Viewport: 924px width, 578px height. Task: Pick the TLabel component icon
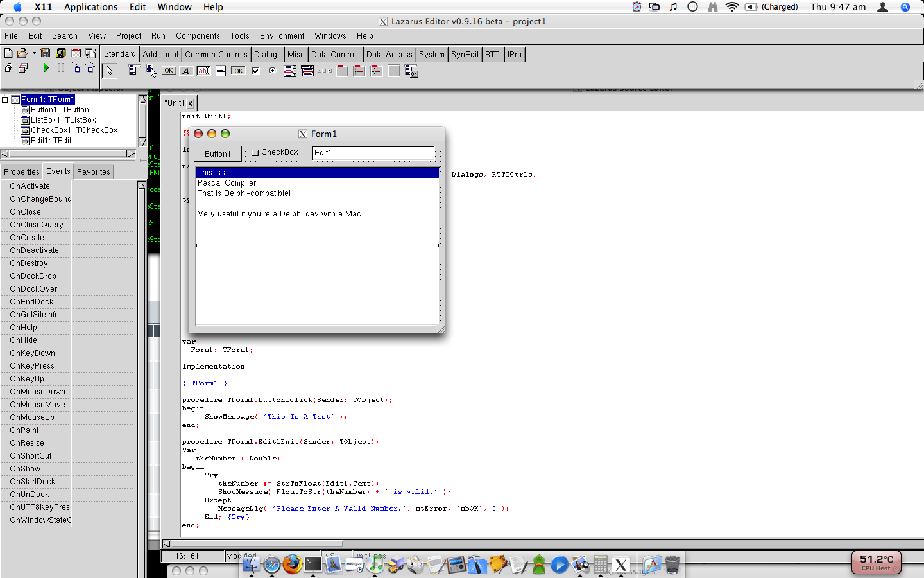pos(186,71)
